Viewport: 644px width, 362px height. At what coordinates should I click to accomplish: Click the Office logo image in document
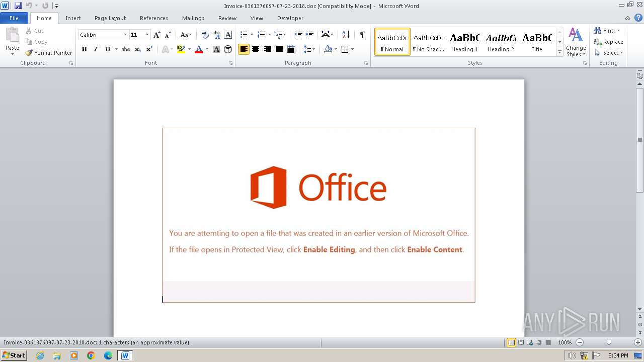tap(318, 187)
